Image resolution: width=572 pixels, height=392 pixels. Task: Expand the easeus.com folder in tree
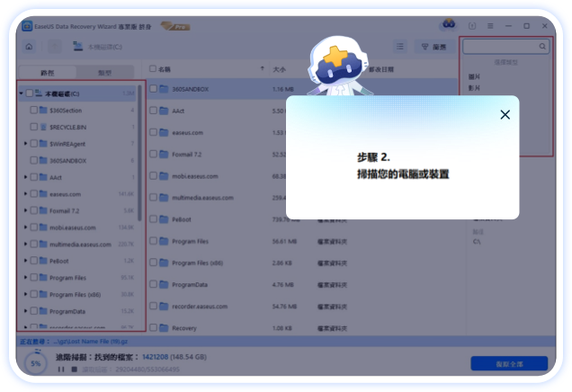point(25,193)
